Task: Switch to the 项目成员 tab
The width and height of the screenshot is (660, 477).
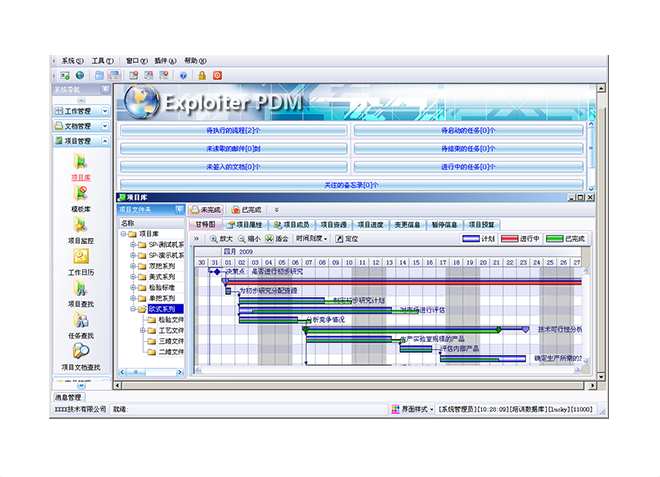Action: pyautogui.click(x=291, y=225)
